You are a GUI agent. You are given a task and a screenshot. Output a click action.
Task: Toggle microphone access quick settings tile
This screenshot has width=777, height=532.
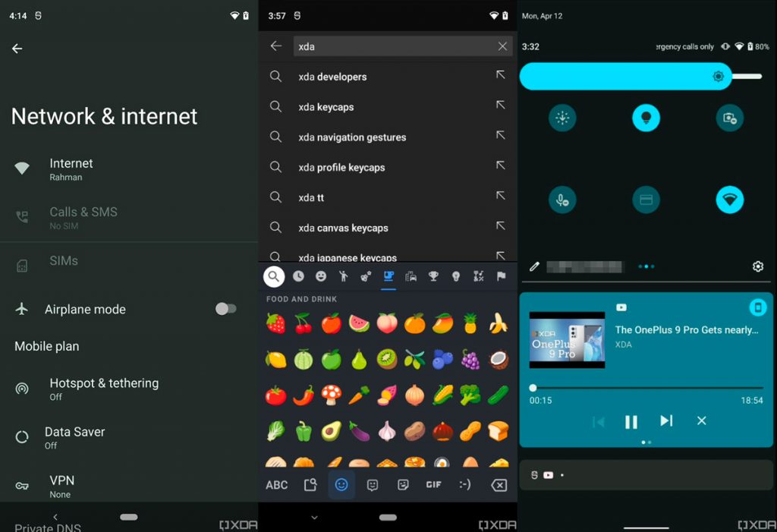coord(562,200)
